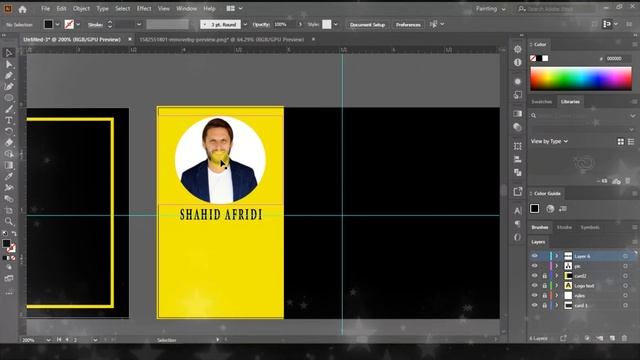Switch Libraries to list view
The height and width of the screenshot is (360, 640).
(x=631, y=141)
